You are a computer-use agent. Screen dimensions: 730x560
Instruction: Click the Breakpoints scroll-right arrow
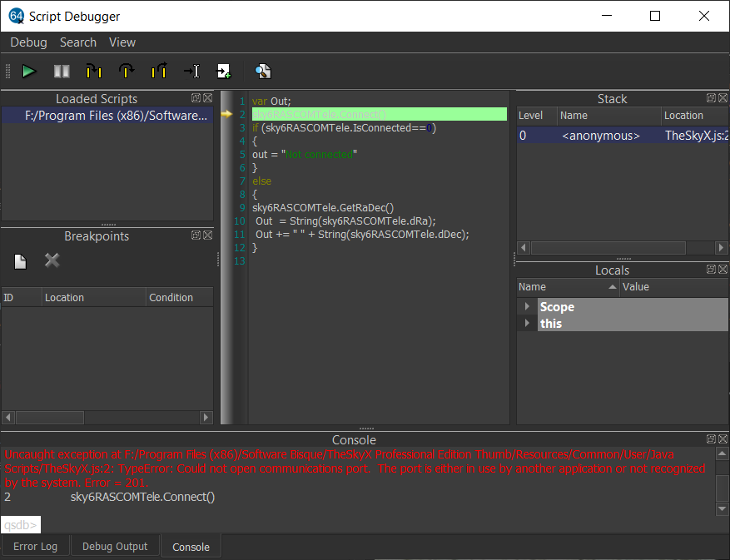(x=206, y=418)
